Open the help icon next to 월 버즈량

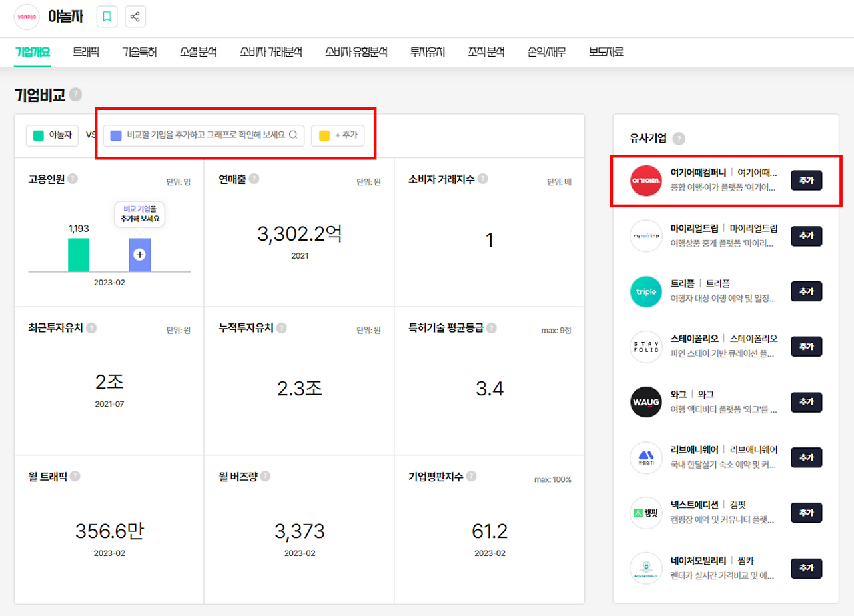click(266, 476)
